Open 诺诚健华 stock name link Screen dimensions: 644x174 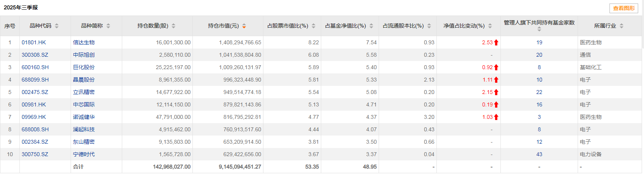[84, 117]
